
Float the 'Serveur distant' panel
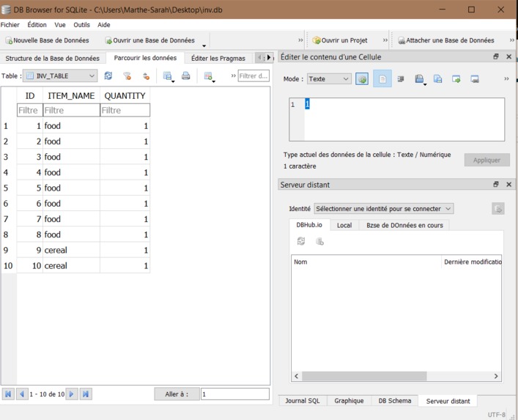click(x=496, y=185)
